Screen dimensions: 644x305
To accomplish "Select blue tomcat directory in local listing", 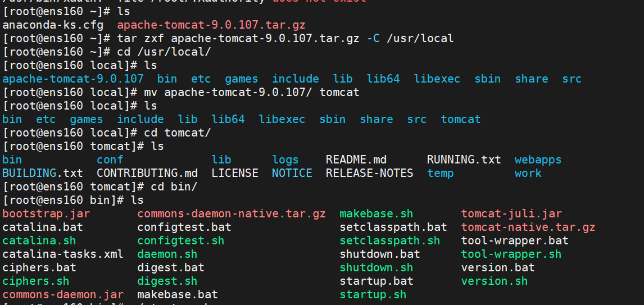I will 460,120.
